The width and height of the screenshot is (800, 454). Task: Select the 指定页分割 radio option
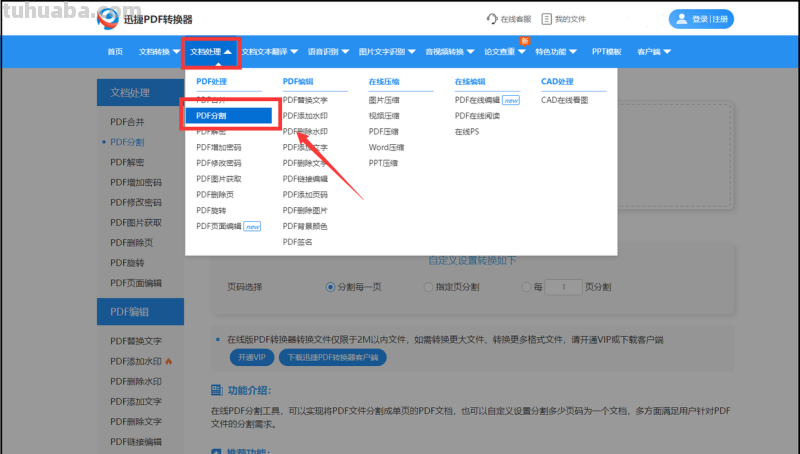(429, 287)
